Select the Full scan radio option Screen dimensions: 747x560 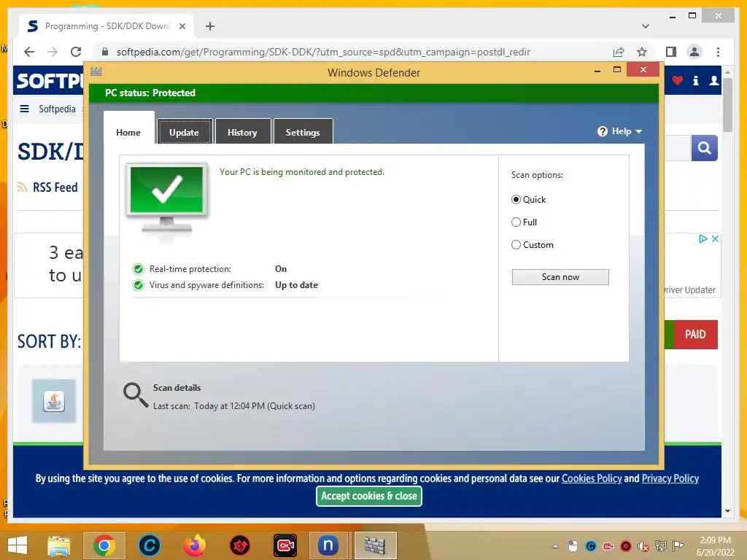pos(516,222)
